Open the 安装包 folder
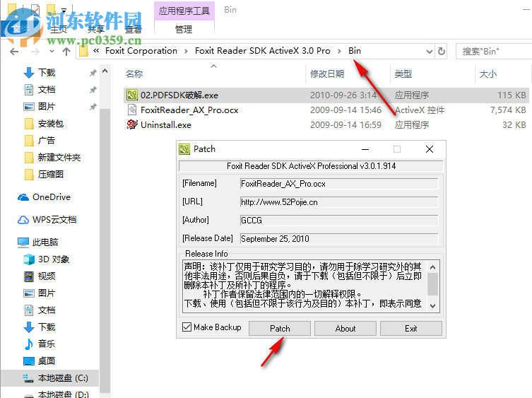The image size is (532, 398). [51, 124]
